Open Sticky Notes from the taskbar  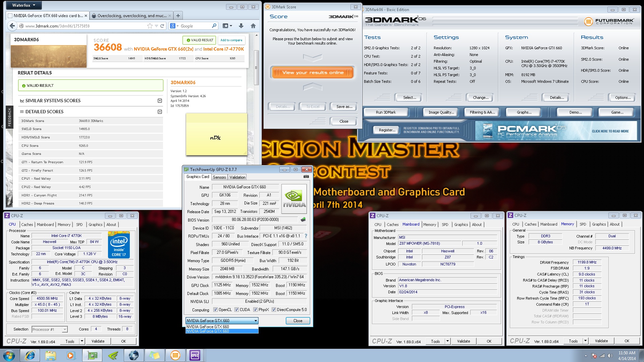[154, 355]
